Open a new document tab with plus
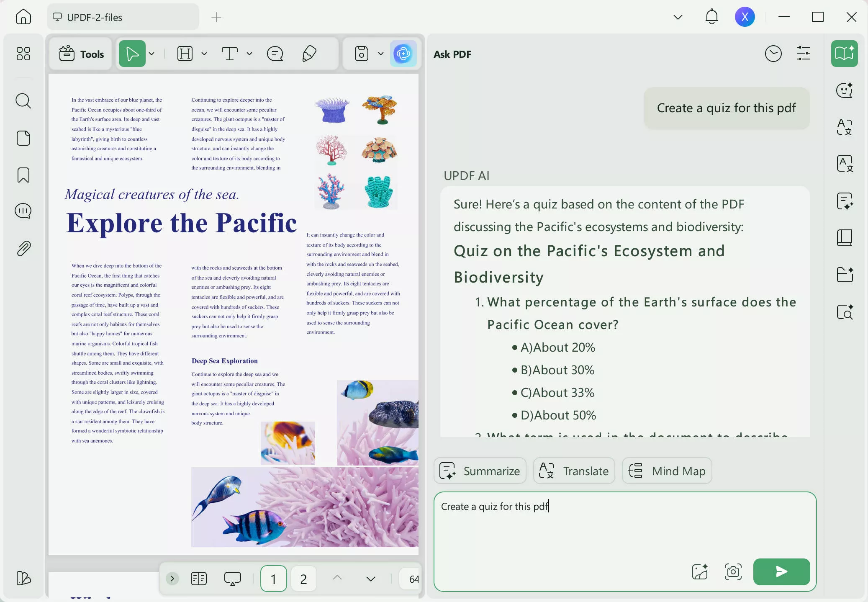868x602 pixels. click(x=216, y=17)
